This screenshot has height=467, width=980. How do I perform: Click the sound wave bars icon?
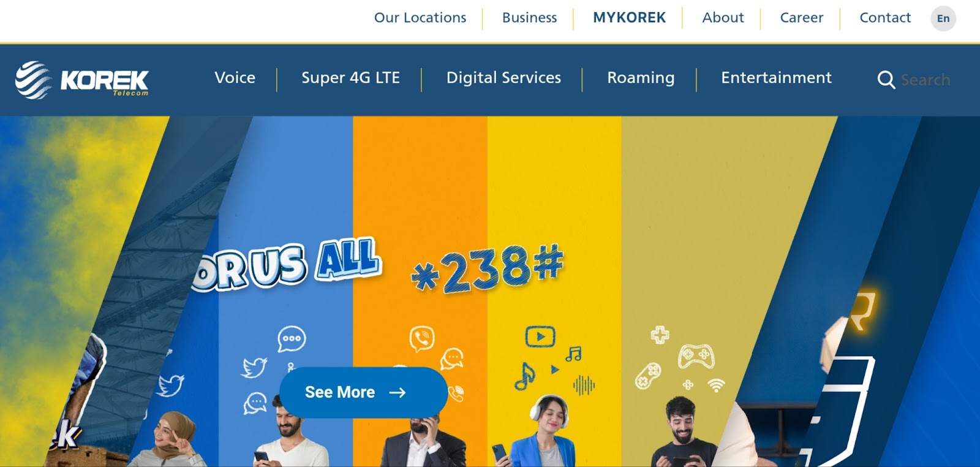[x=584, y=385]
